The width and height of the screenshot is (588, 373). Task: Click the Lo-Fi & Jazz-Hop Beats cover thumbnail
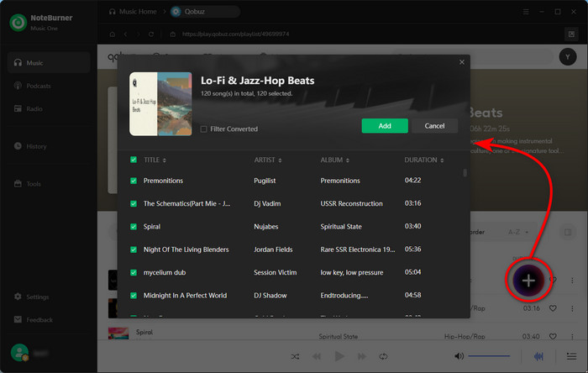(160, 104)
